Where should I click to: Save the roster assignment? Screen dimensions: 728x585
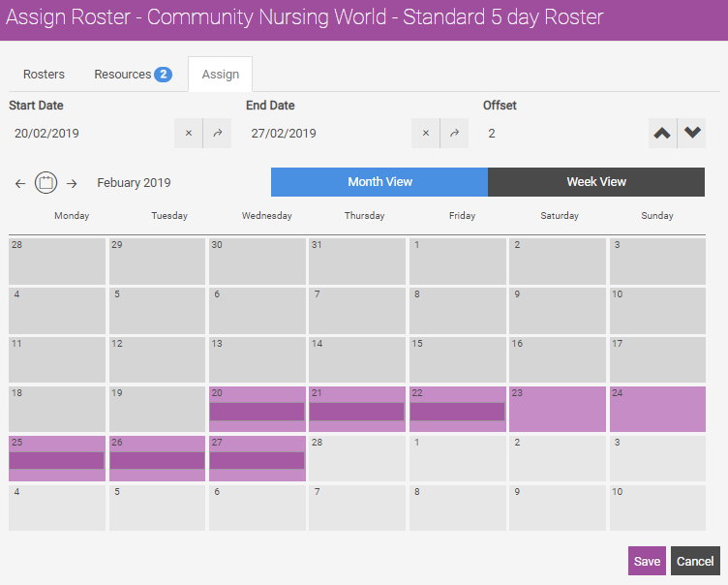click(647, 561)
